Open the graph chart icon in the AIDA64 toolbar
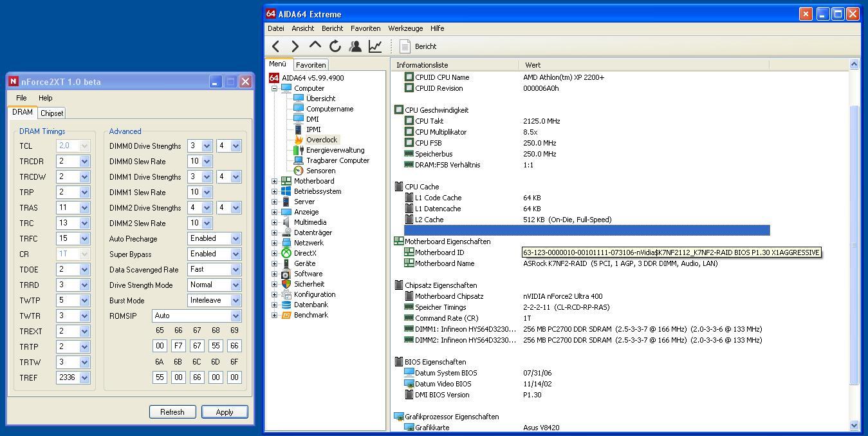The width and height of the screenshot is (868, 436). (374, 46)
